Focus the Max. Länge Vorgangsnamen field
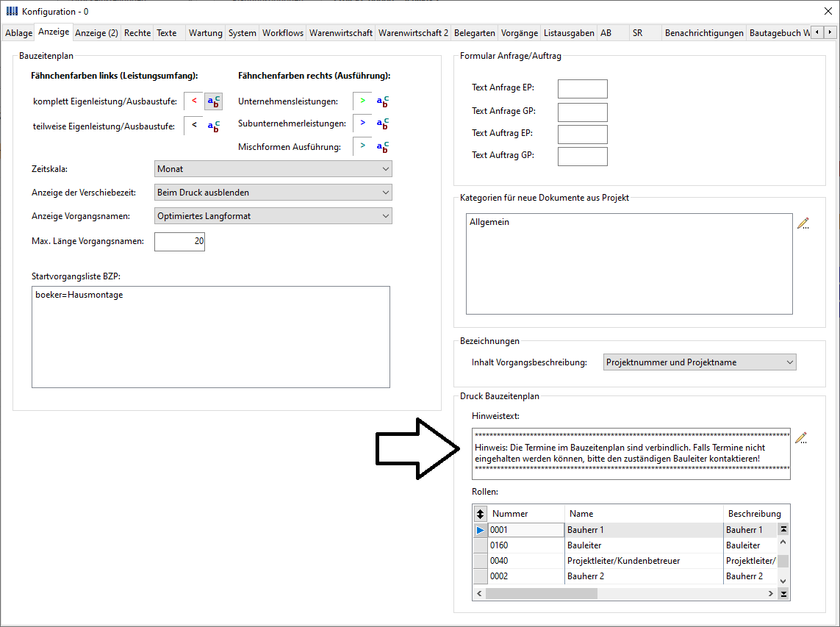Screen dimensions: 840x627 pos(179,242)
